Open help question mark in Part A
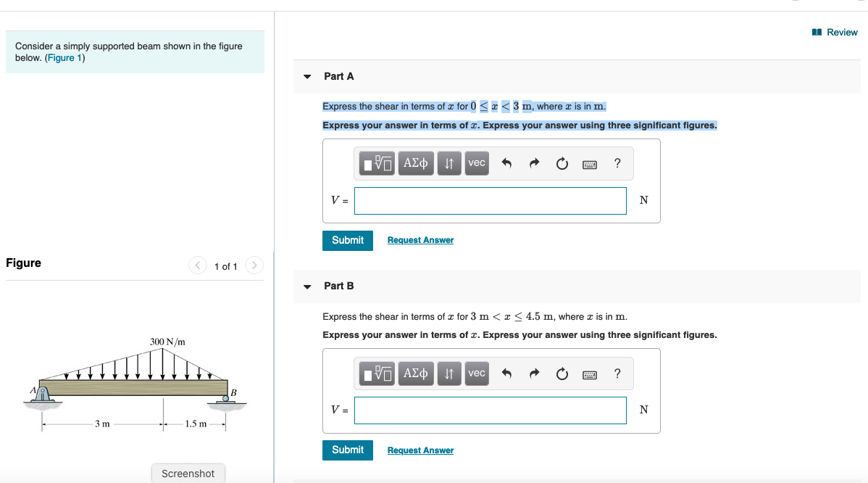 point(617,163)
